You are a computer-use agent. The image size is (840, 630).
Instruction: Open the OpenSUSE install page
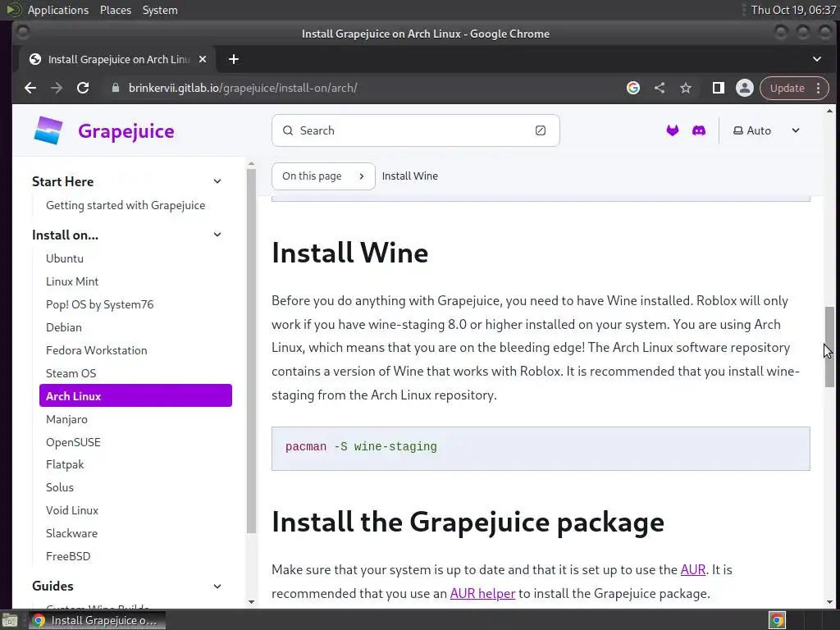[73, 442]
